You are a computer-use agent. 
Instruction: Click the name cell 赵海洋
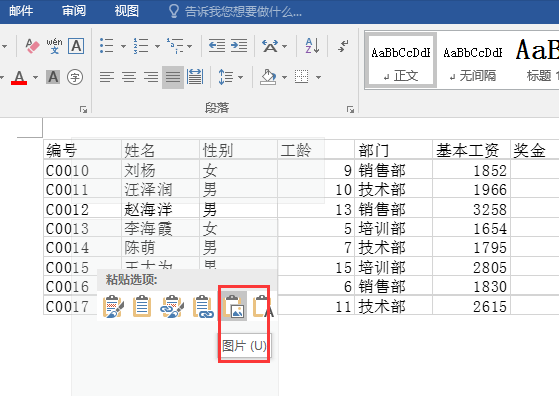pyautogui.click(x=160, y=209)
